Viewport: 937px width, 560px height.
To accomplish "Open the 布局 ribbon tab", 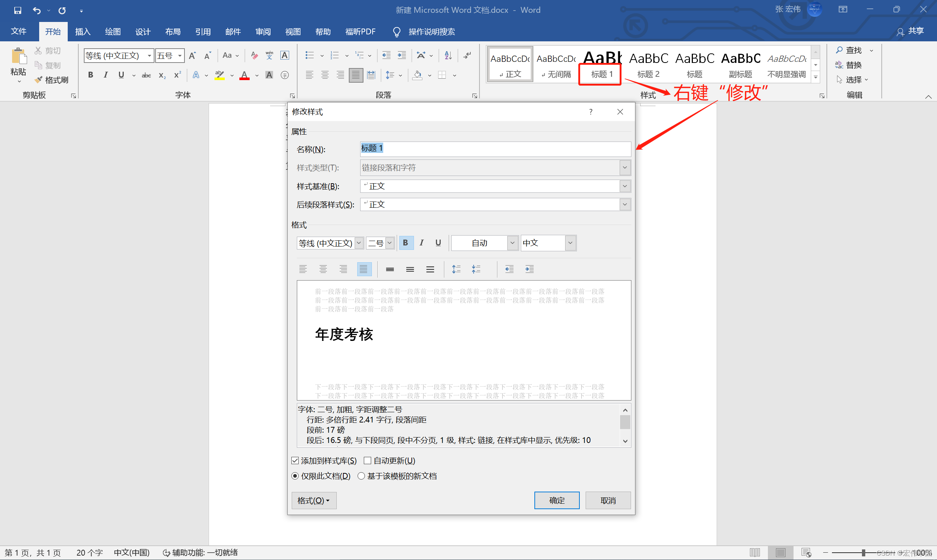I will (x=172, y=32).
